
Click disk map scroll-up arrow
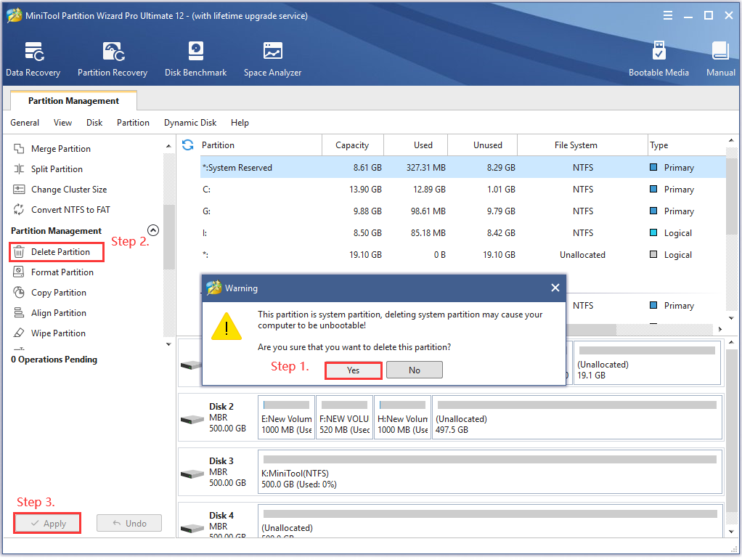tap(731, 342)
